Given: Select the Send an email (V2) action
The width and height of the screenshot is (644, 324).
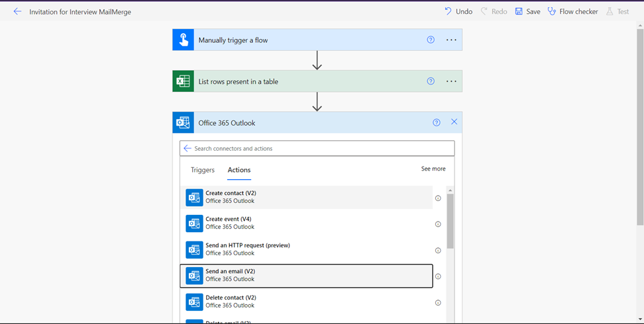Looking at the screenshot, I should [x=306, y=276].
